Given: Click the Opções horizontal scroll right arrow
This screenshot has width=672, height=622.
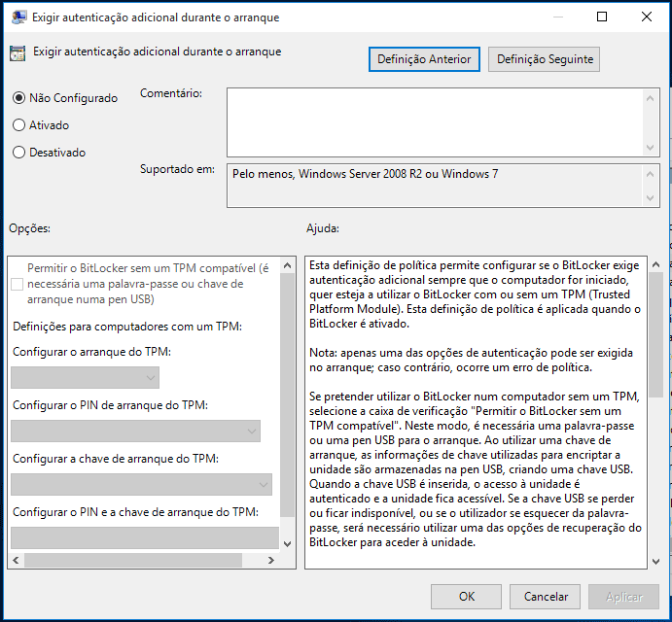Looking at the screenshot, I should [x=271, y=561].
